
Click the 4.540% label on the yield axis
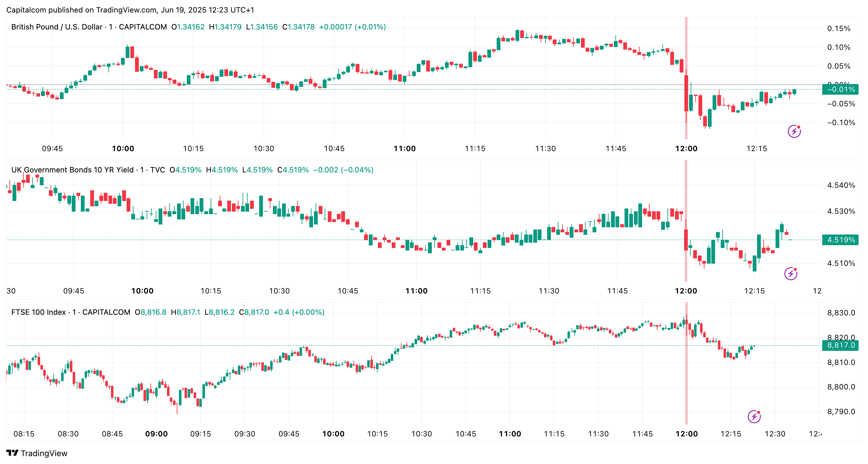[841, 185]
